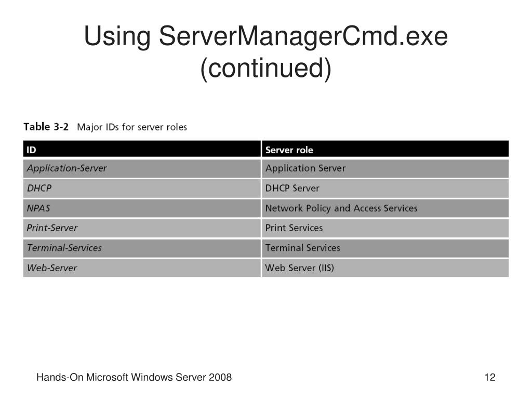
Task: Select the 'NPAS' ID cell
Action: (142, 208)
